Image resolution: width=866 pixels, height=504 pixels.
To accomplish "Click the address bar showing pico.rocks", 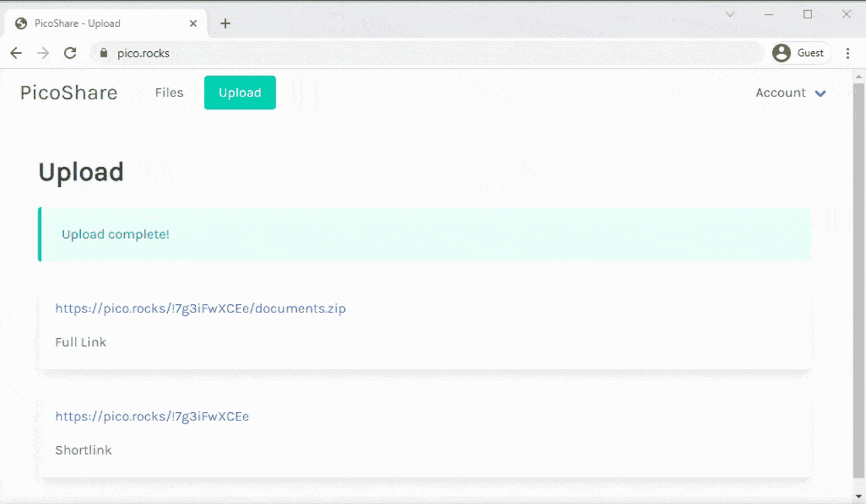I will tap(425, 53).
